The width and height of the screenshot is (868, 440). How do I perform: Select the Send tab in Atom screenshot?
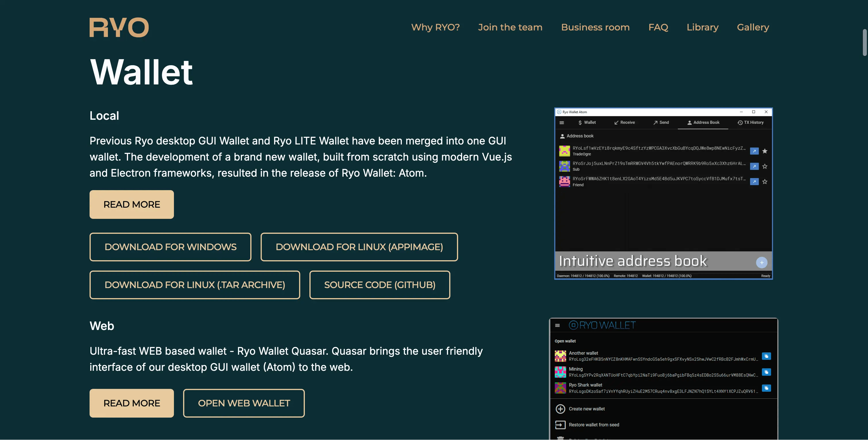(x=661, y=122)
